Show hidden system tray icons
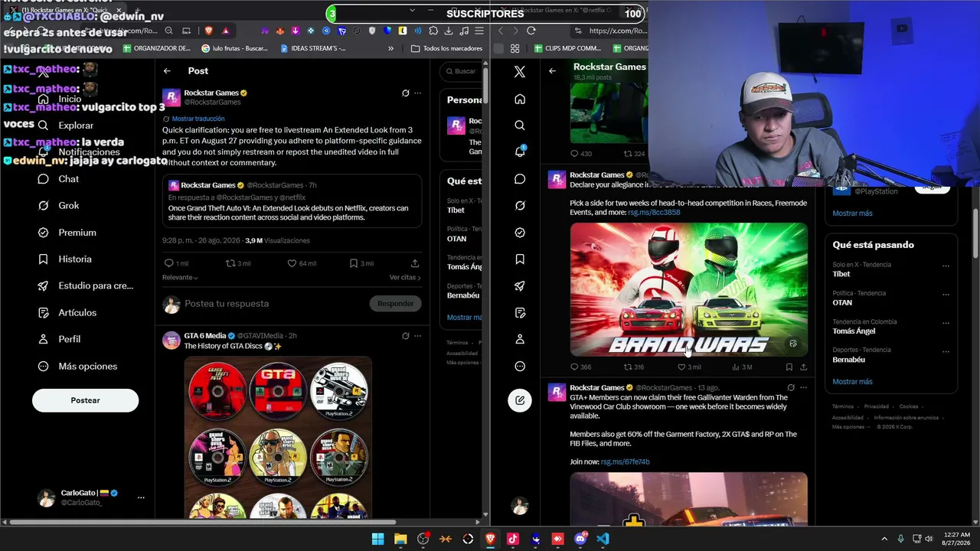980x551 pixels. (x=884, y=539)
